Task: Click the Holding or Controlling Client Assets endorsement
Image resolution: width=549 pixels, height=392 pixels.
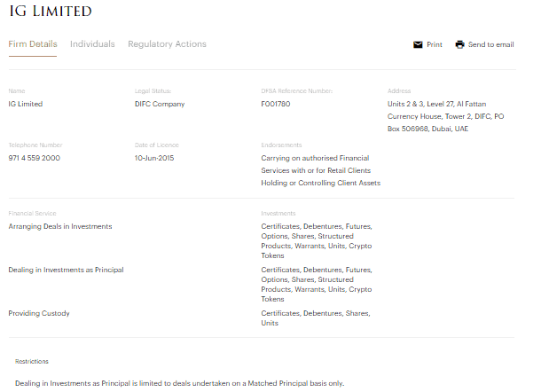Action: tap(320, 183)
